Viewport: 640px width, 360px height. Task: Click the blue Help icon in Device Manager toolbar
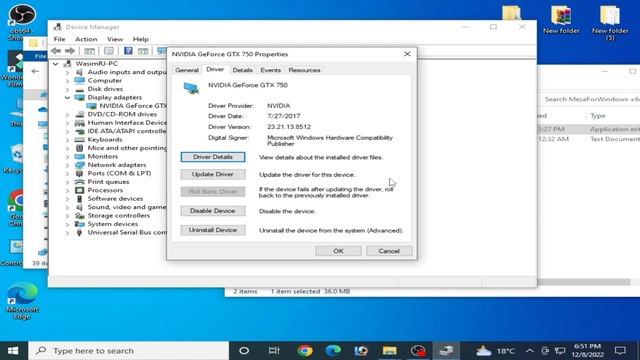(128, 51)
